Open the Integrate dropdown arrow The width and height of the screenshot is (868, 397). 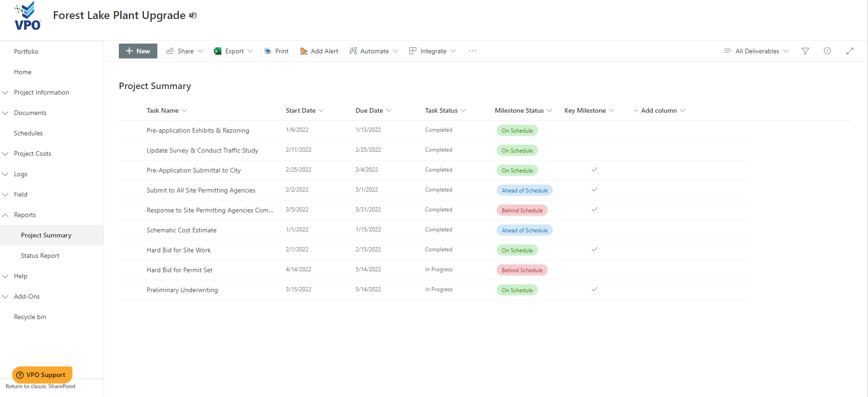pyautogui.click(x=453, y=51)
